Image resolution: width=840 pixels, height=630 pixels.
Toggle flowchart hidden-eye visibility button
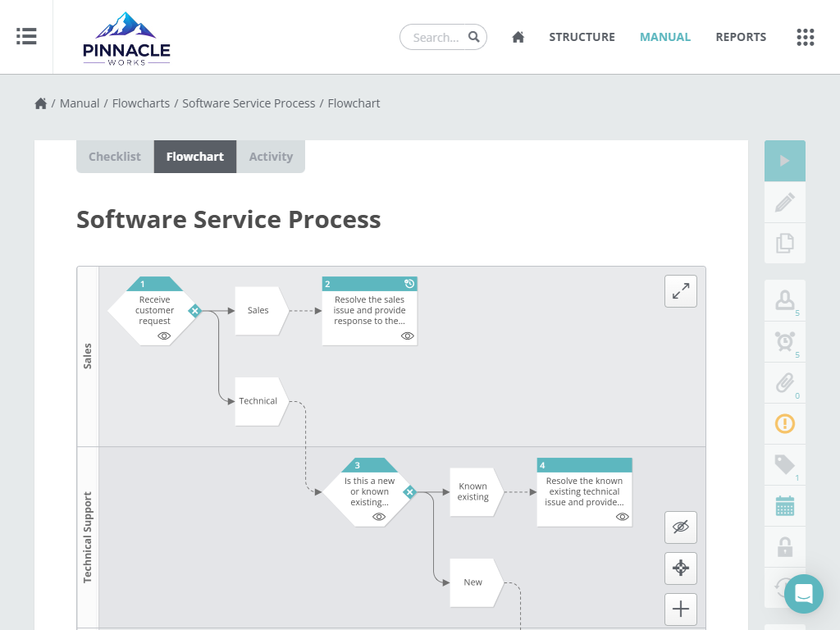point(680,527)
